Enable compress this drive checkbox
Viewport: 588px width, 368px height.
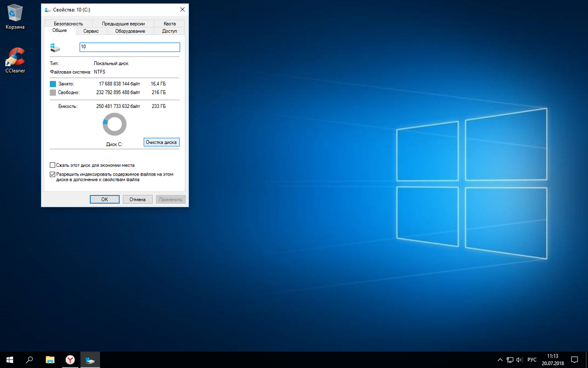click(x=52, y=165)
